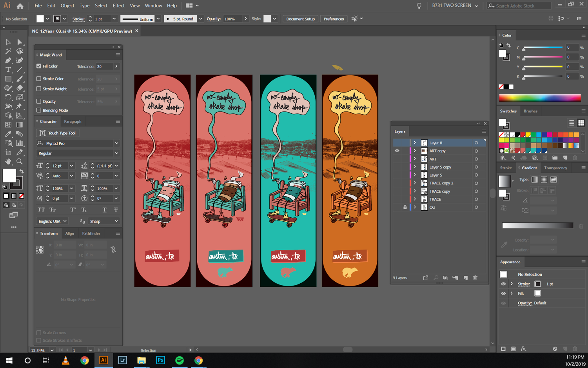
Task: Click the CMYK color spectrum bar
Action: point(540,98)
